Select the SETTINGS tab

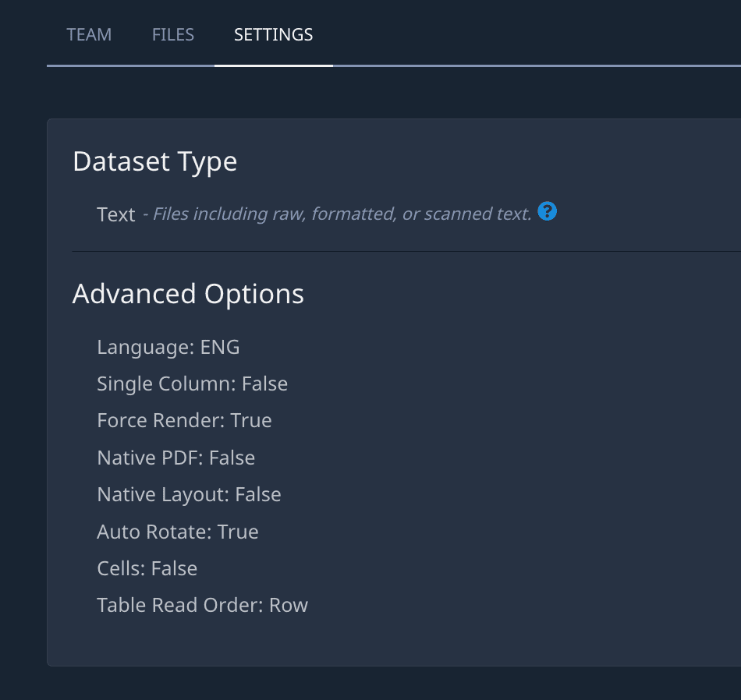(274, 35)
